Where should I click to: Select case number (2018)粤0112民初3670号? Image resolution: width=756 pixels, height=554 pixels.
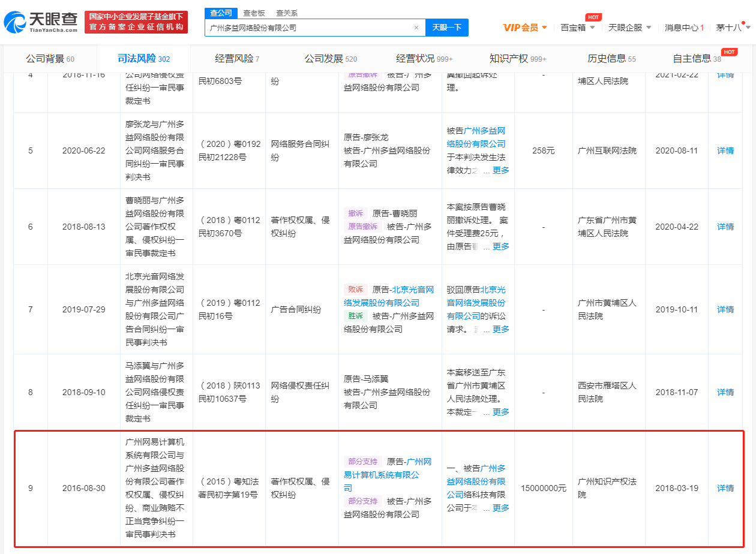click(x=229, y=227)
